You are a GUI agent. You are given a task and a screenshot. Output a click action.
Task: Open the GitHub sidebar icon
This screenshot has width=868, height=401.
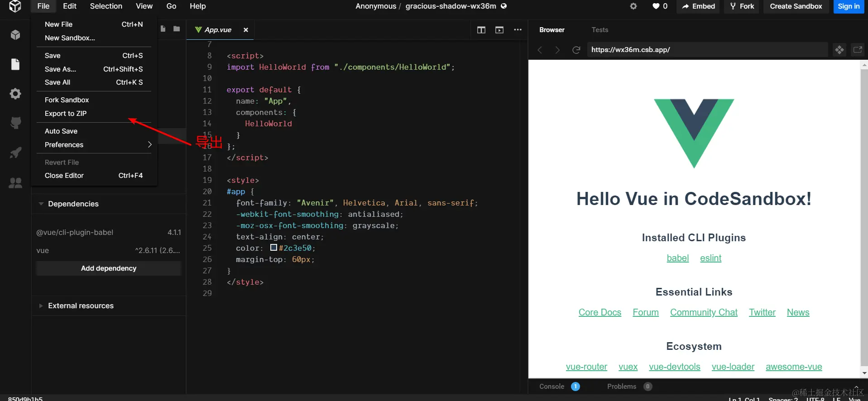pos(15,123)
